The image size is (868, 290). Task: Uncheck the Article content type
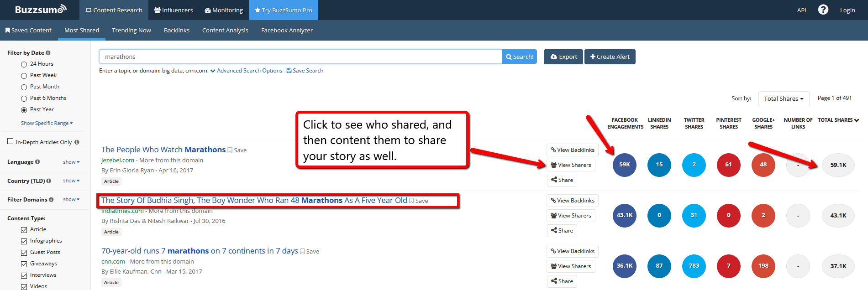pyautogui.click(x=24, y=230)
